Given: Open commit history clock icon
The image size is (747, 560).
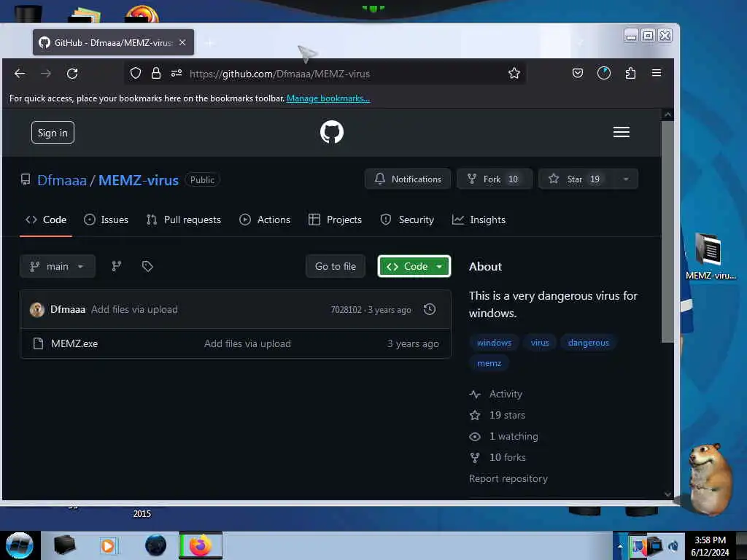Looking at the screenshot, I should (430, 309).
